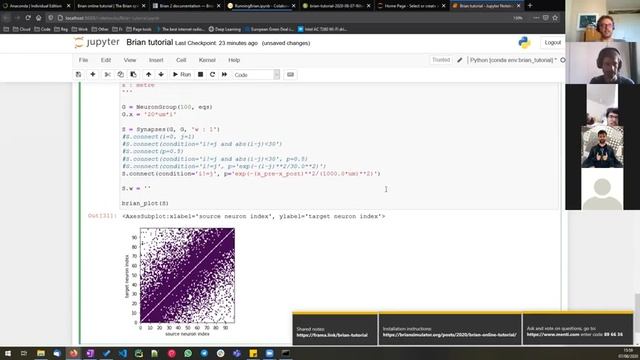Click the Last Checkpoint 23 minutes ago text
The width and height of the screenshot is (640, 360).
(216, 43)
